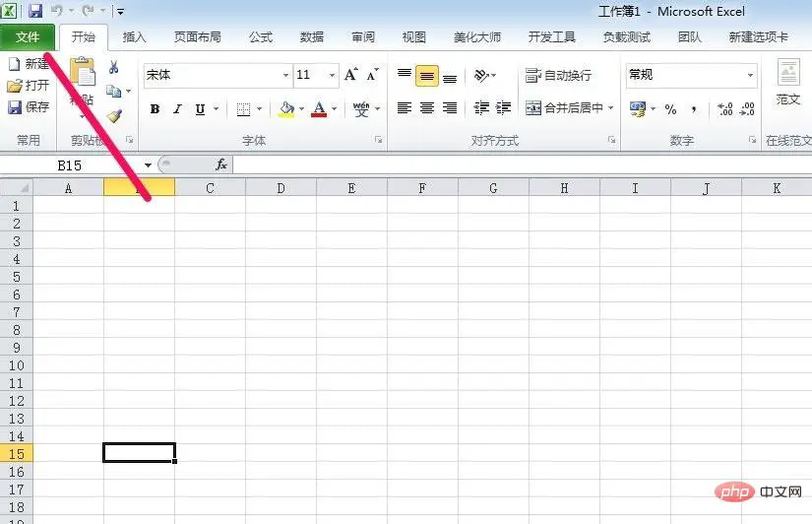Toggle Underline formatting
This screenshot has height=524, width=812.
200,109
